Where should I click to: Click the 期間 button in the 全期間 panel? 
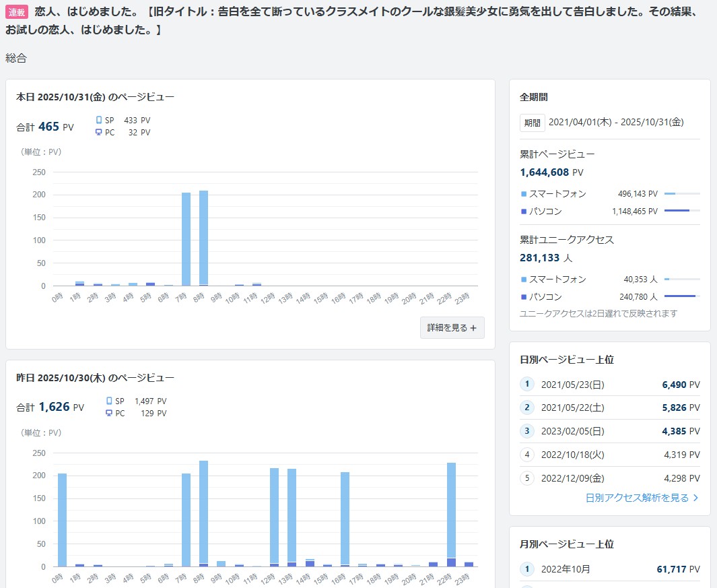coord(533,123)
